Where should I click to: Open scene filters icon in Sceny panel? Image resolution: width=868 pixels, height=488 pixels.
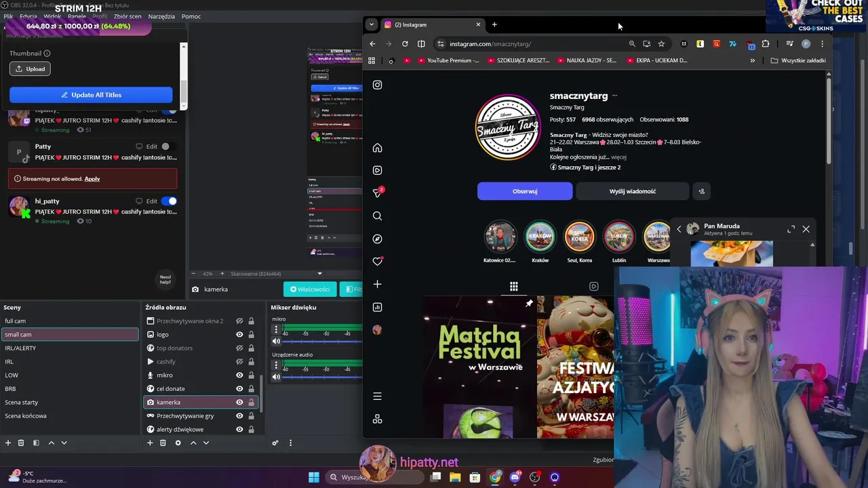point(36,443)
